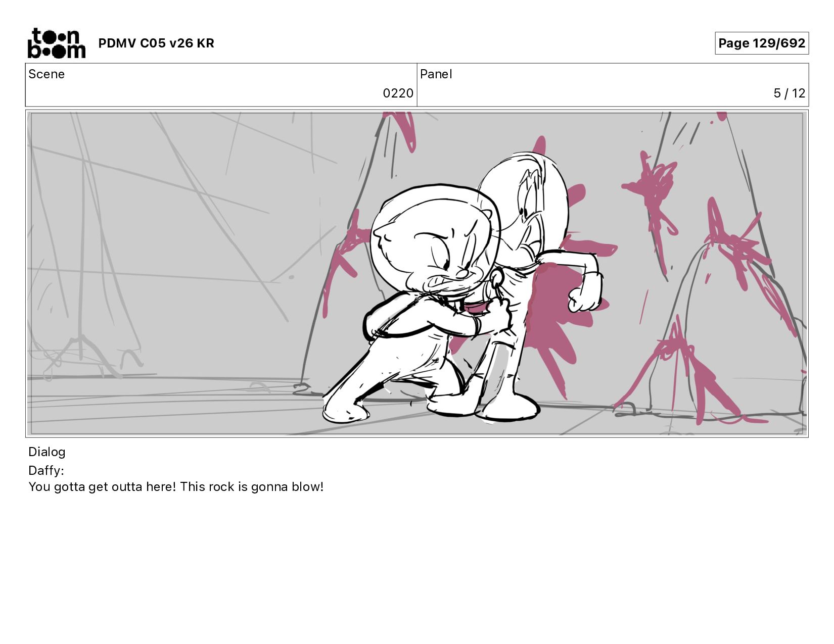Select the speaker name 'Daffy:'
This screenshot has height=644, width=834.
point(46,471)
